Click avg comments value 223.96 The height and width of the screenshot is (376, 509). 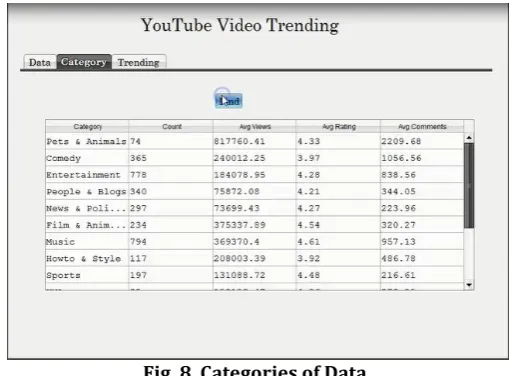pos(399,208)
